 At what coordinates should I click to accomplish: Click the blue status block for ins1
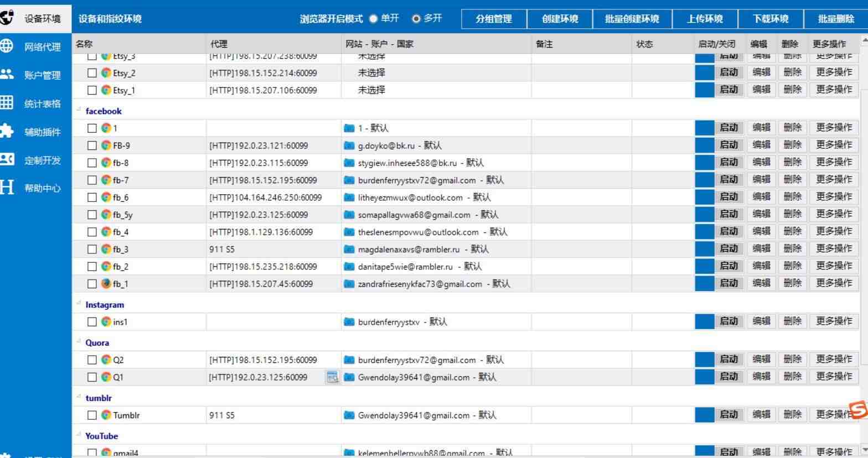(x=705, y=321)
